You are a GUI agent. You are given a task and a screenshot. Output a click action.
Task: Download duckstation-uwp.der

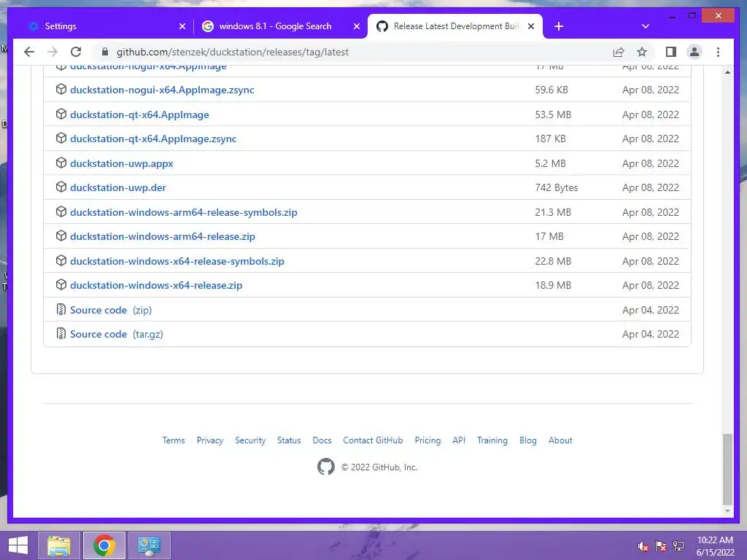click(x=117, y=187)
